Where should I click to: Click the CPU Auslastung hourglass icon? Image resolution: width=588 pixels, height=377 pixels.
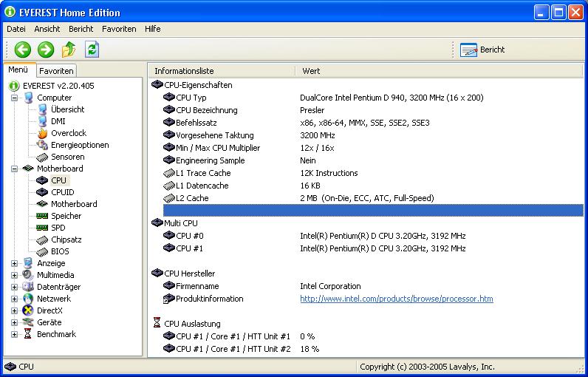157,322
